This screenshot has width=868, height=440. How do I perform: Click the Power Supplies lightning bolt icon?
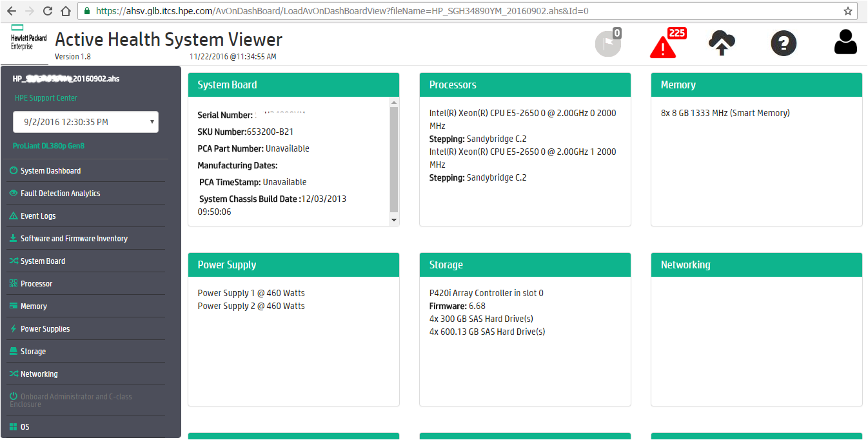(14, 329)
